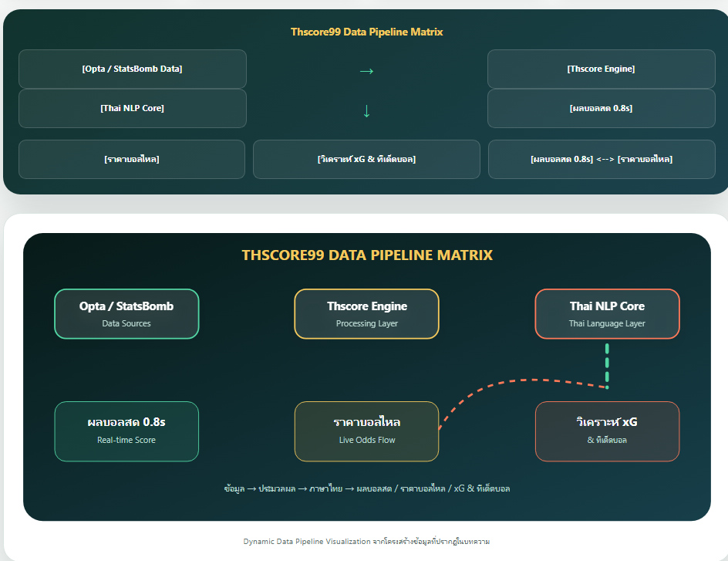Click the Dynamic Data Pipeline Visualization caption
Viewport: 728px width, 561px height.
pyautogui.click(x=367, y=542)
